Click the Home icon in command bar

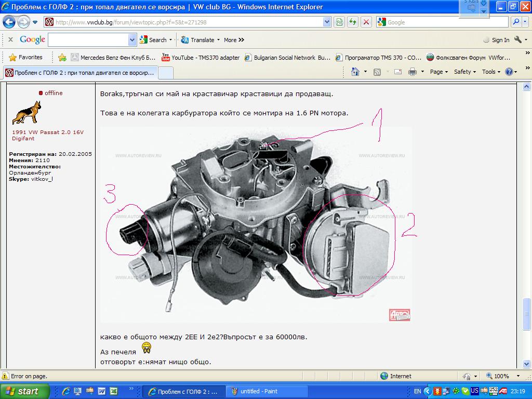click(356, 72)
